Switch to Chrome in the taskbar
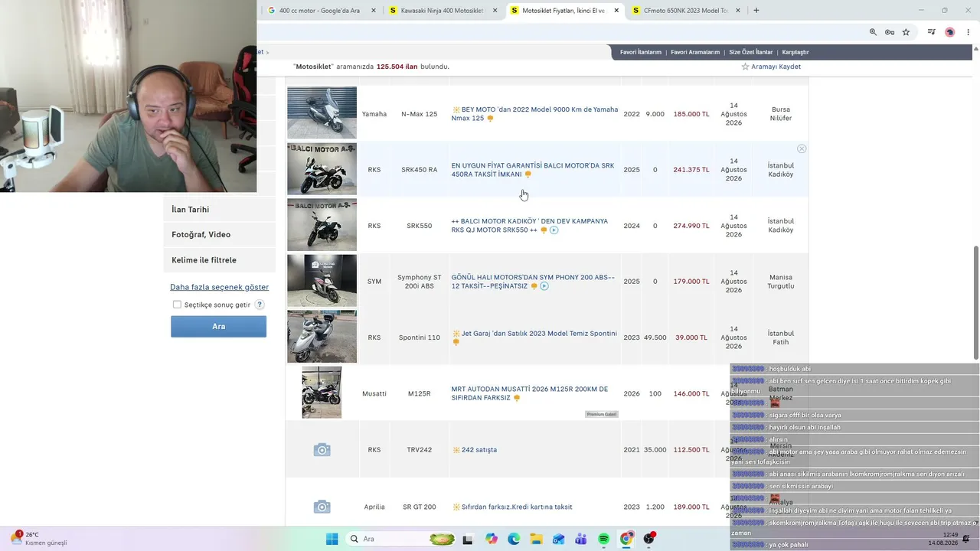 tap(626, 539)
